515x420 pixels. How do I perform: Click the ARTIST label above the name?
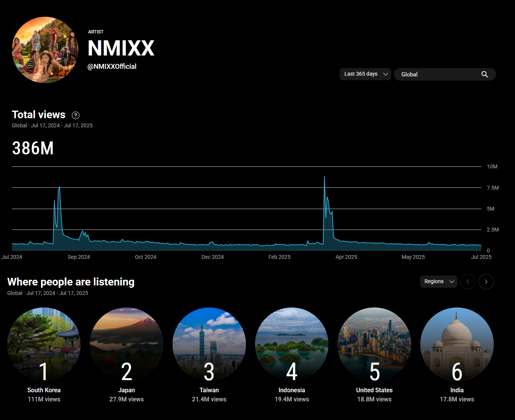point(96,32)
